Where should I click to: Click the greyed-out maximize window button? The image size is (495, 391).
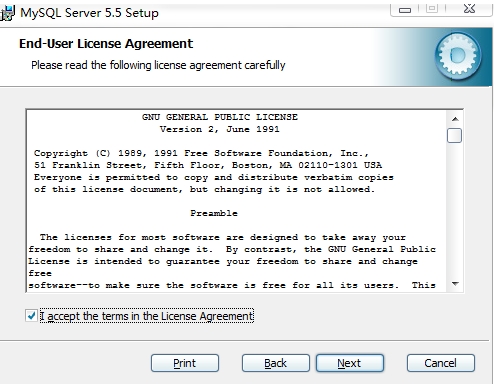click(432, 8)
